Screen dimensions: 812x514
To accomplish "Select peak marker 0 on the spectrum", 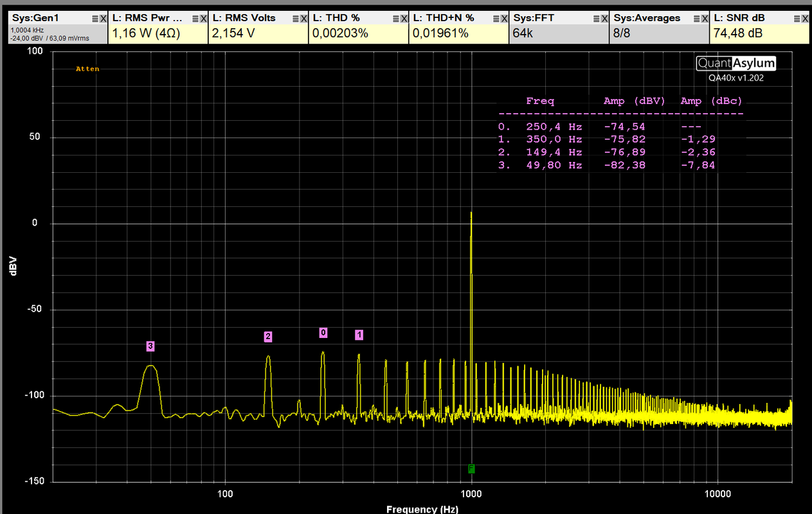I will point(323,332).
